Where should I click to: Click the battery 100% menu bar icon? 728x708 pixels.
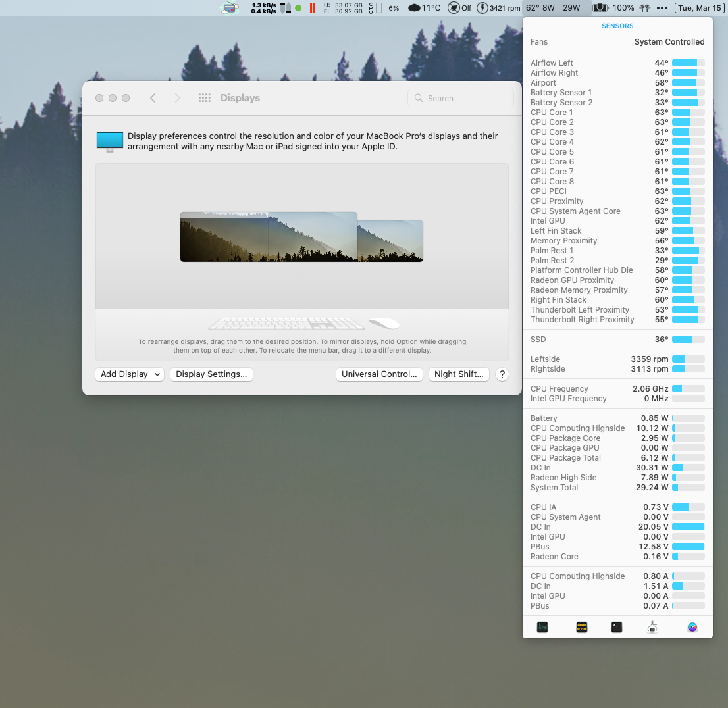coord(613,8)
